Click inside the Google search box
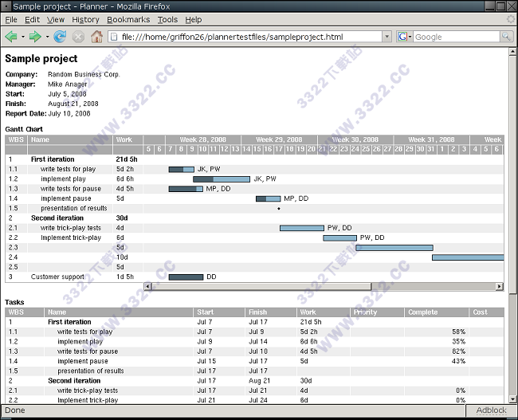The height and width of the screenshot is (420, 518). pos(454,37)
